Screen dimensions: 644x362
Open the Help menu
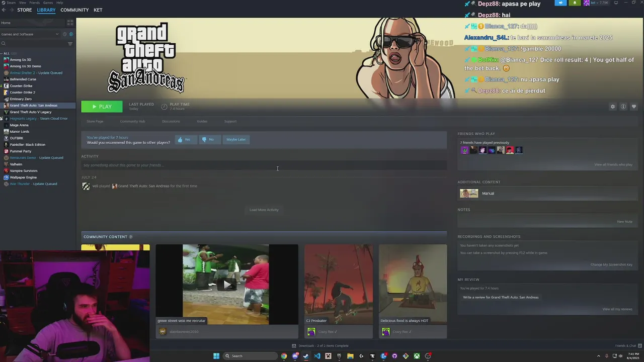point(59,3)
